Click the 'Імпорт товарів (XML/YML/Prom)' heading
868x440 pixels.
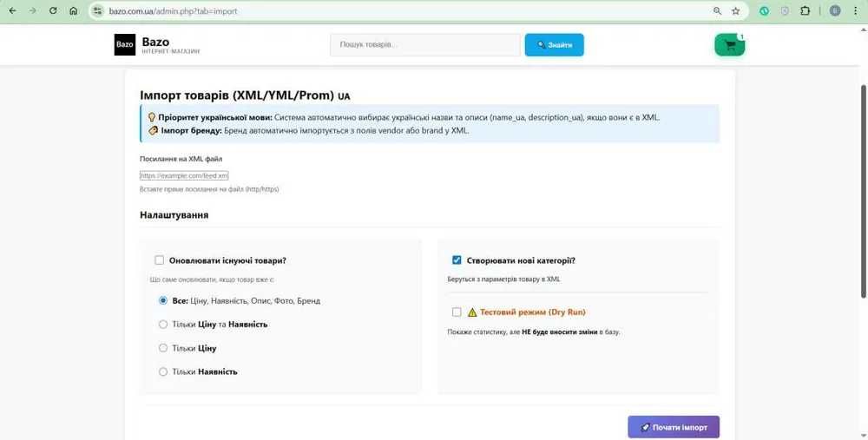[237, 95]
